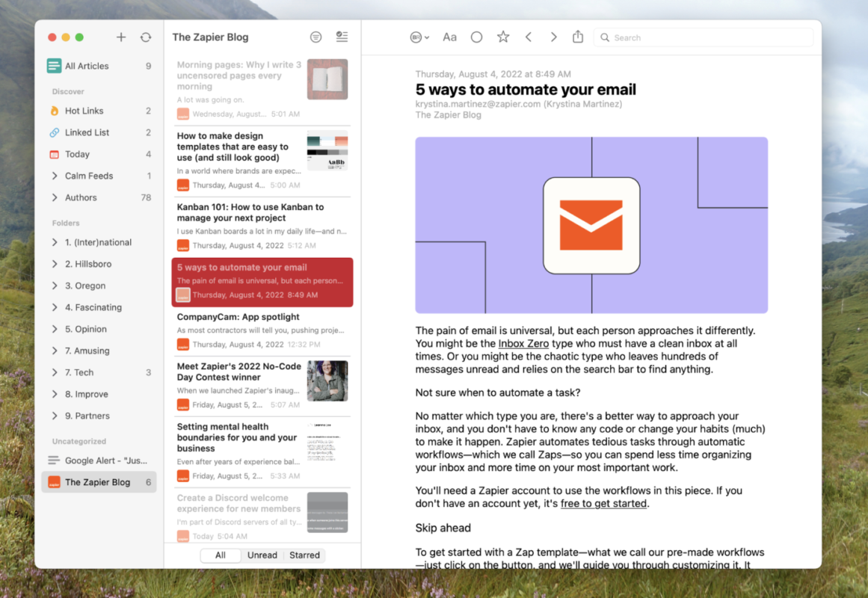The height and width of the screenshot is (598, 868).
Task: Expand the Authors group
Action: 55,197
